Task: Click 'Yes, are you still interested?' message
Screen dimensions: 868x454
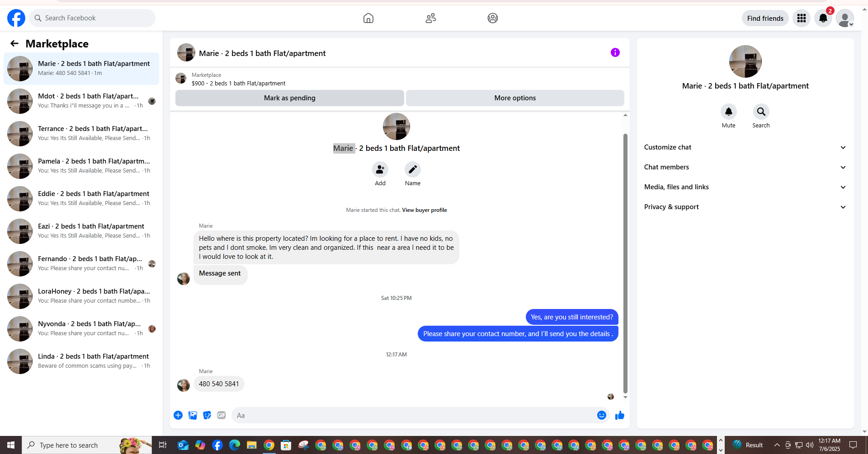Action: [572, 317]
